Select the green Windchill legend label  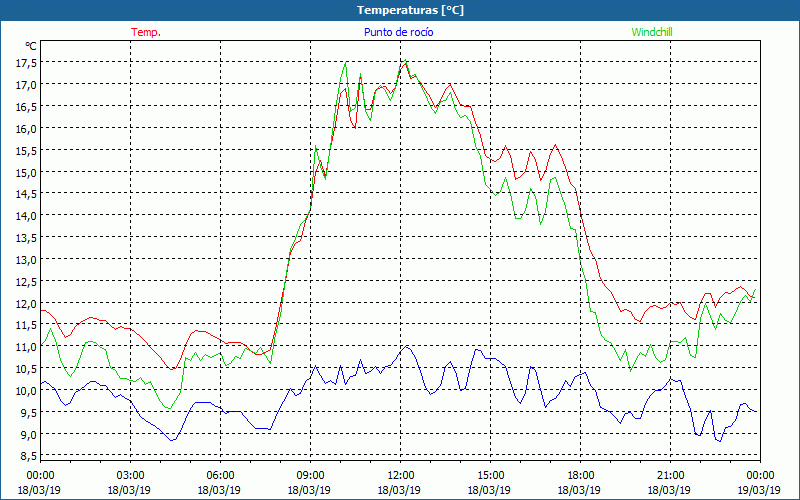point(652,32)
